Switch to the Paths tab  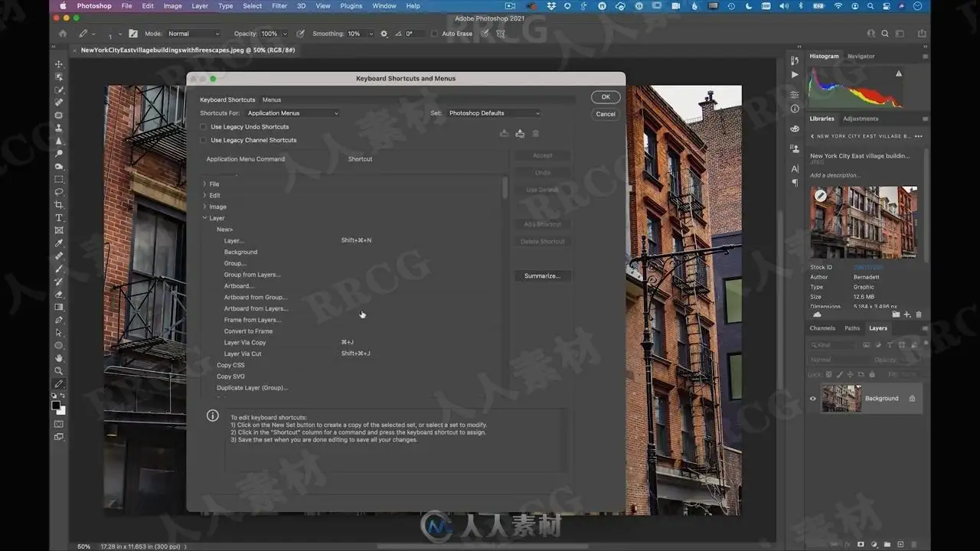click(x=852, y=328)
